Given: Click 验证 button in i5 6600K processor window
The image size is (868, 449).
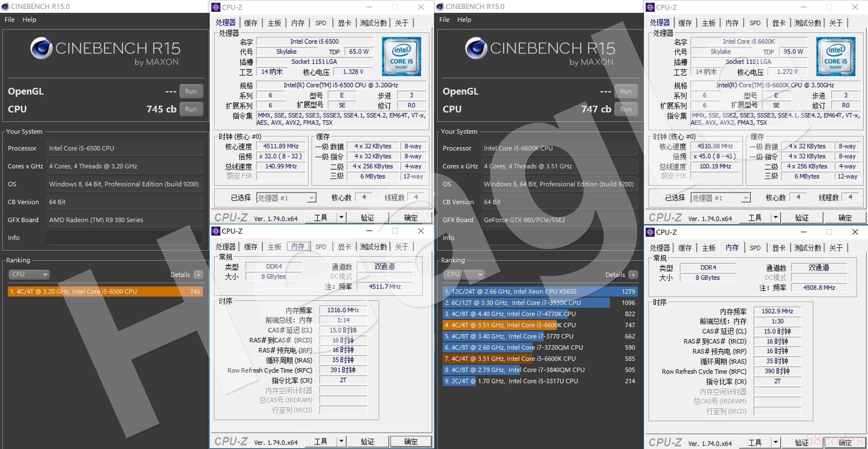Looking at the screenshot, I should pyautogui.click(x=802, y=218).
